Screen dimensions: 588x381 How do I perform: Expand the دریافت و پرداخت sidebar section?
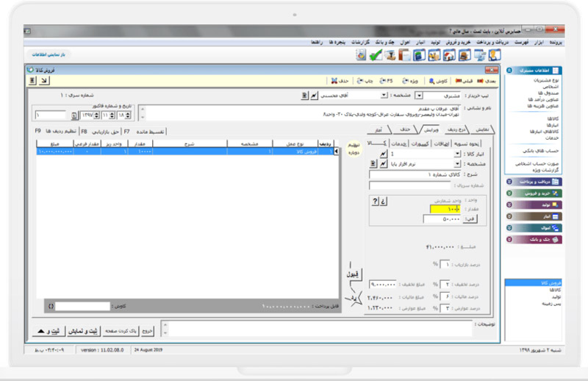pos(534,182)
